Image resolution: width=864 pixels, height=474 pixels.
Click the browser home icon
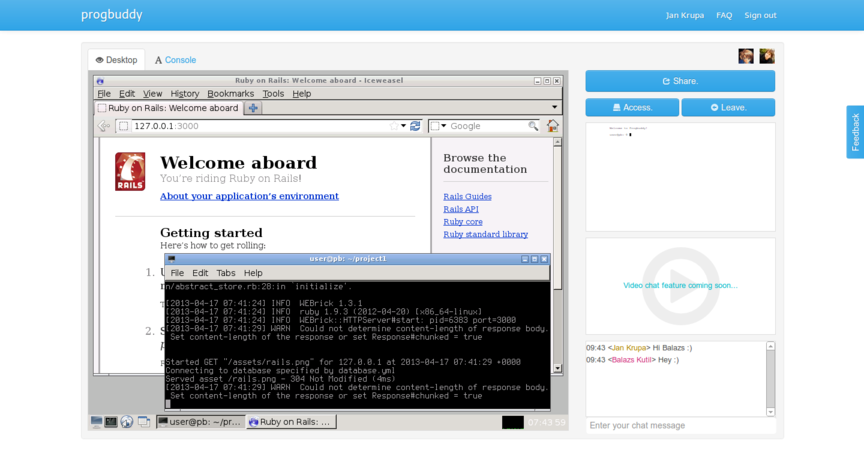(x=552, y=126)
